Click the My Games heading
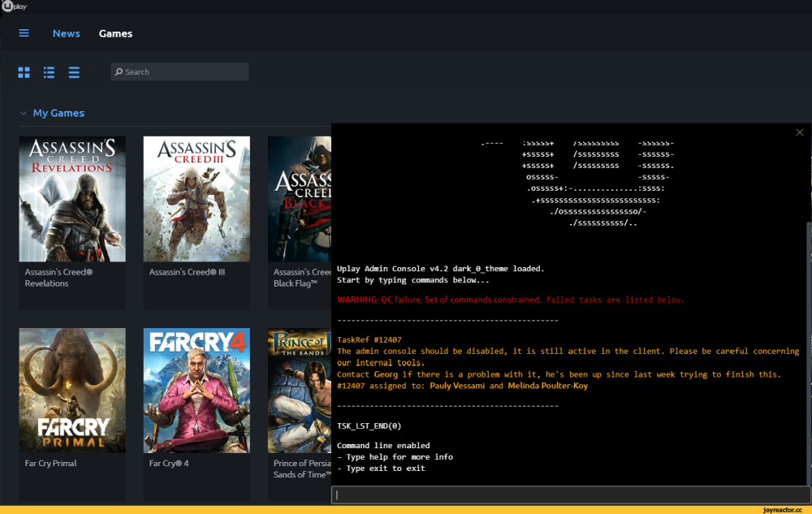Image resolution: width=812 pixels, height=514 pixels. pyautogui.click(x=58, y=113)
